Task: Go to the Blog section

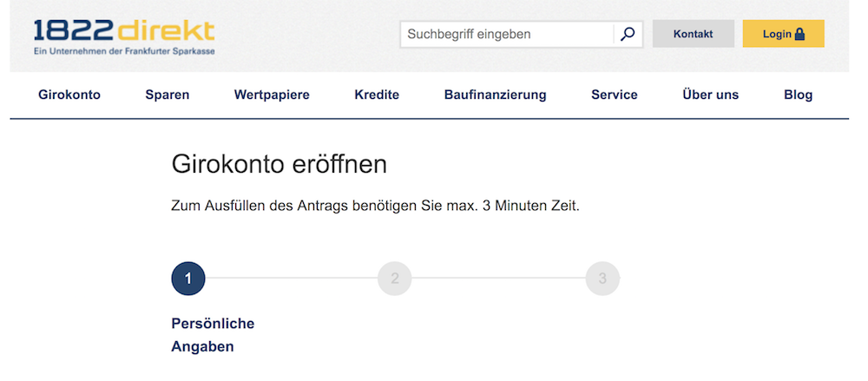Action: point(799,95)
